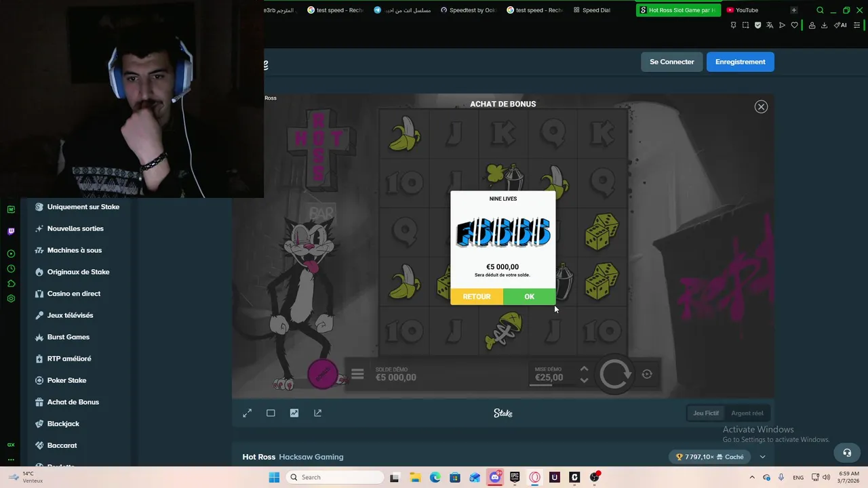Open Discord from the taskbar
Screen dimensions: 868x488
[x=495, y=477]
